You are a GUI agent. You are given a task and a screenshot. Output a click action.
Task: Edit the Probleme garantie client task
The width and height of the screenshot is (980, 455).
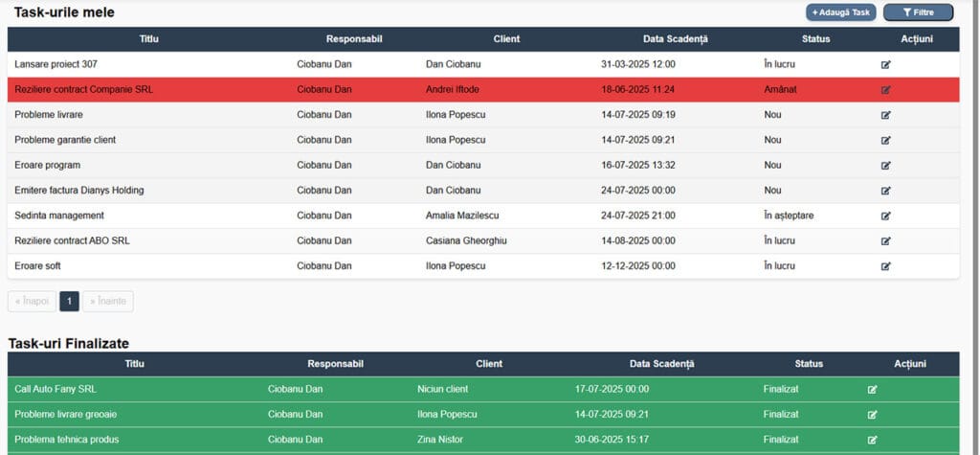(x=885, y=140)
